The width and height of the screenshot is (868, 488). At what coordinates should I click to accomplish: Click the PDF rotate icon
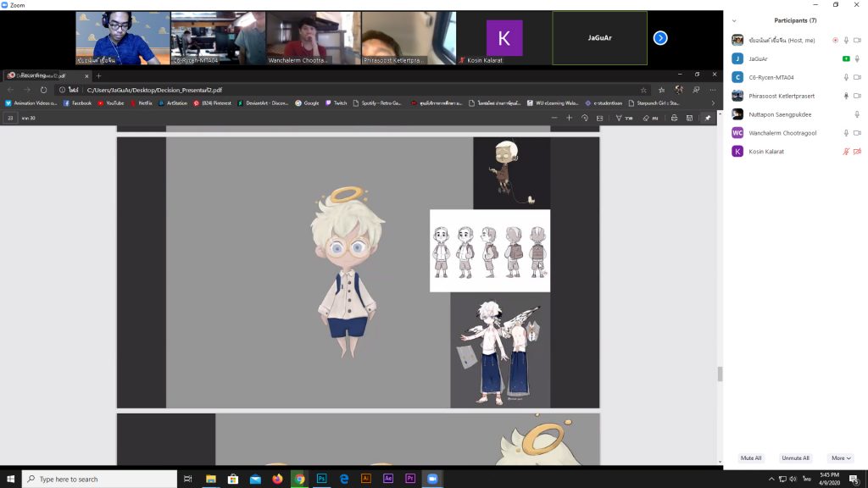(584, 118)
